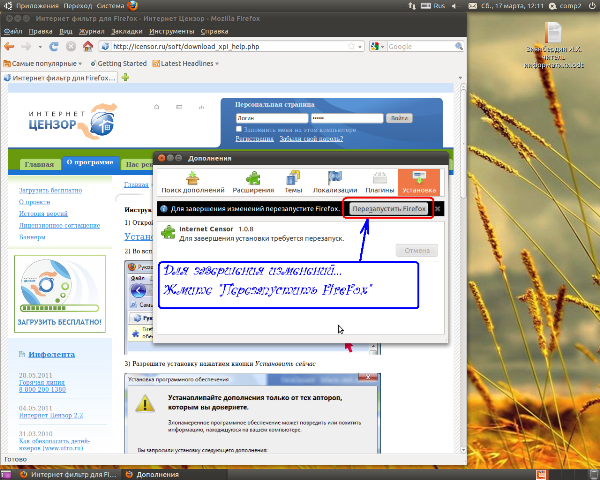The height and width of the screenshot is (480, 600).
Task: Dismiss the restart notification bar with X
Action: [x=437, y=209]
